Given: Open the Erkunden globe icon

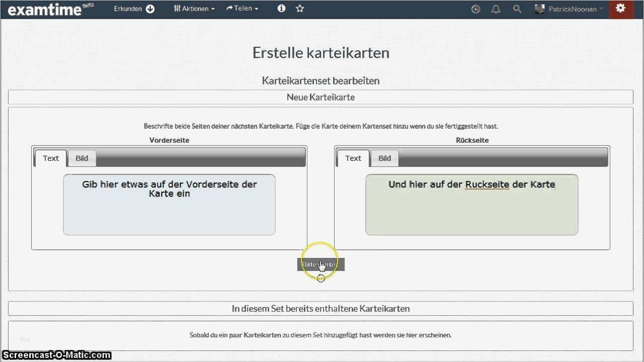Looking at the screenshot, I should pyautogui.click(x=150, y=9).
